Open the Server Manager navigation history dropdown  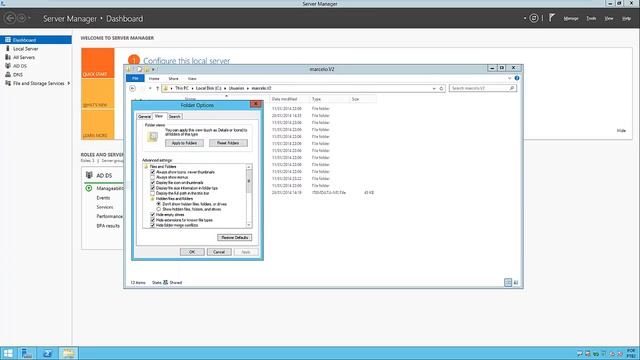(x=29, y=18)
